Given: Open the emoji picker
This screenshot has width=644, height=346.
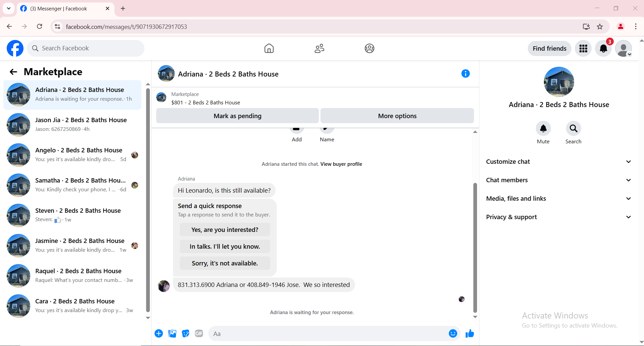Looking at the screenshot, I should [x=453, y=334].
